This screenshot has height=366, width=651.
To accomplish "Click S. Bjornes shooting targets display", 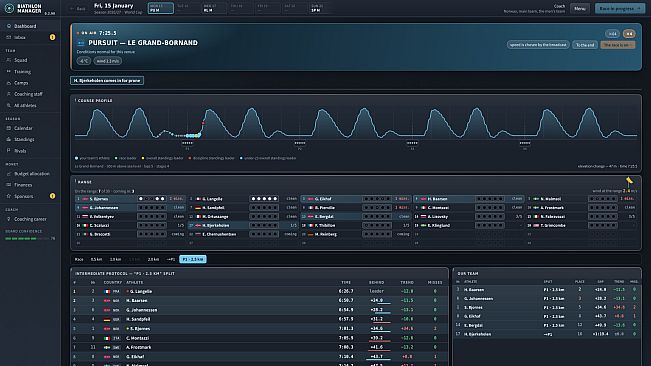I will pyautogui.click(x=152, y=199).
